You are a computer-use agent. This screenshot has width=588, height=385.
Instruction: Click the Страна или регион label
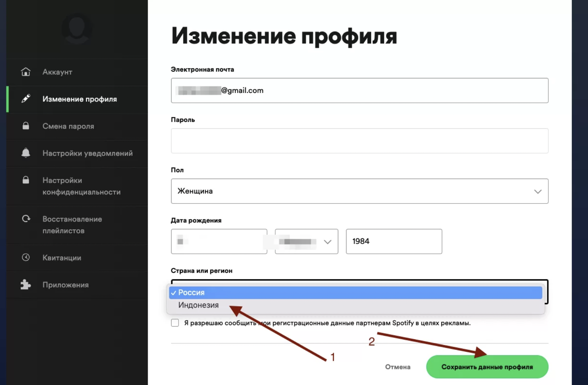click(x=202, y=270)
